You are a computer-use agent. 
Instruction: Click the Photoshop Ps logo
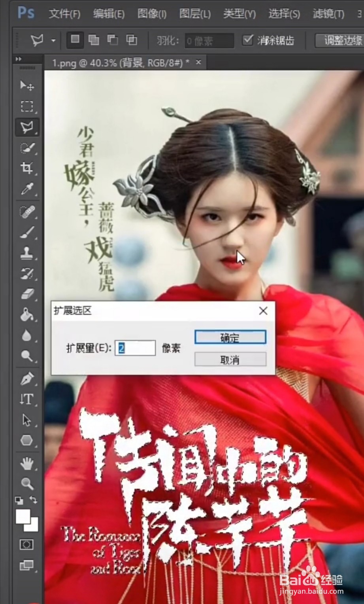click(26, 13)
